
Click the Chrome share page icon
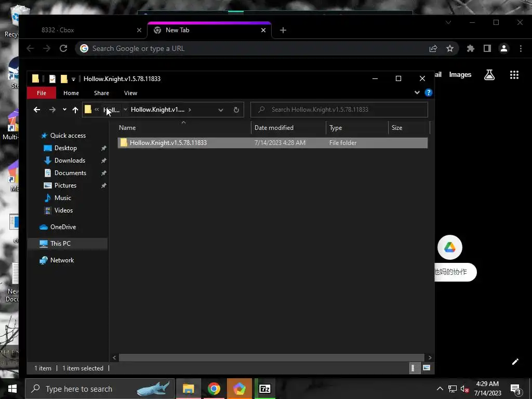(x=433, y=48)
